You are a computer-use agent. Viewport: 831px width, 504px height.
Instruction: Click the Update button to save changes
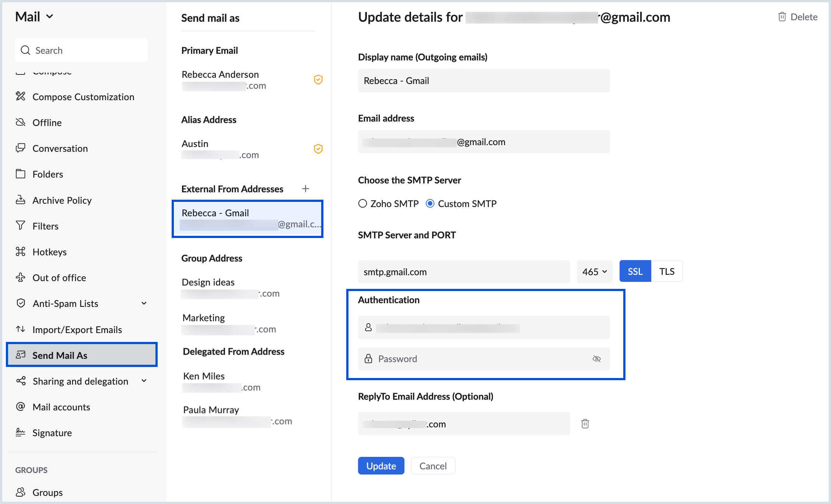click(x=381, y=465)
